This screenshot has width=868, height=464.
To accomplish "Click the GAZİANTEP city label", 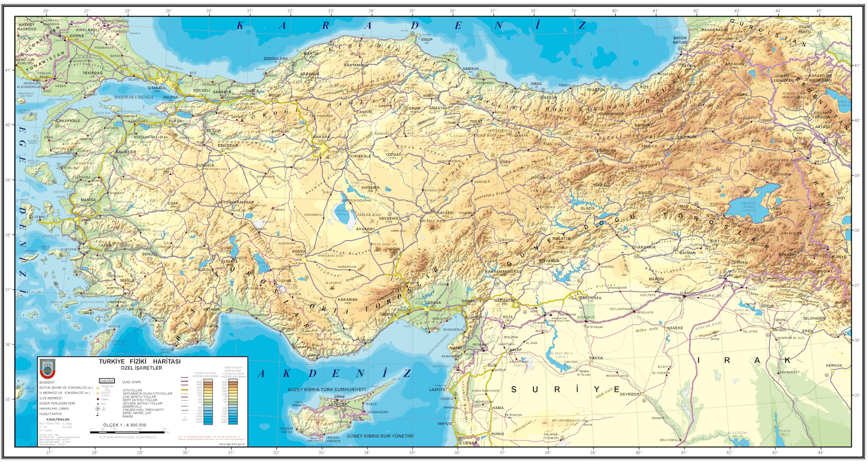I will (505, 300).
